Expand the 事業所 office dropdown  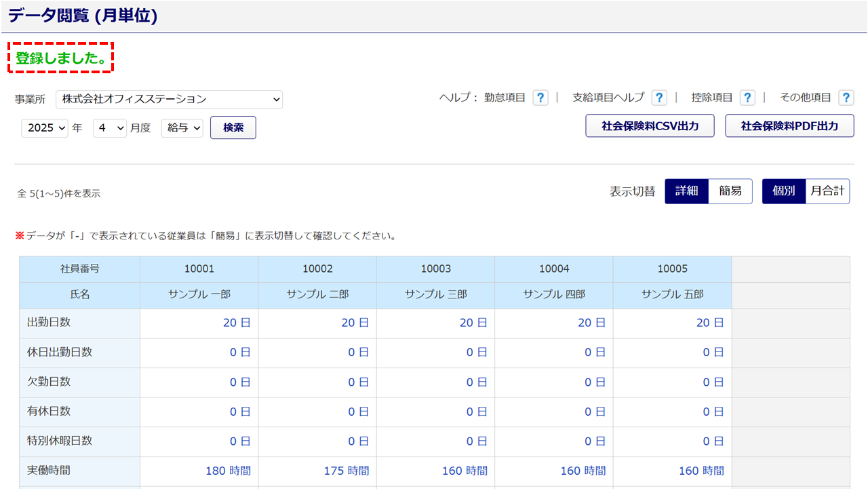(x=169, y=100)
